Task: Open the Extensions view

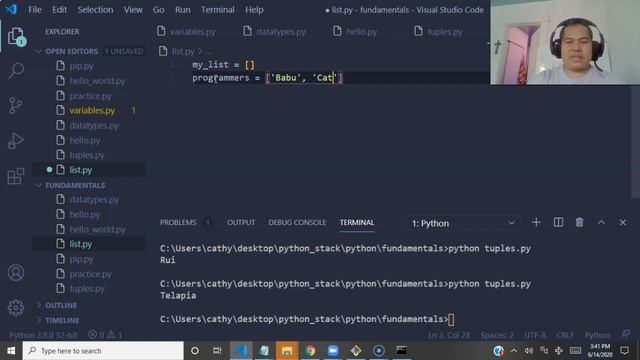Action: tap(16, 176)
